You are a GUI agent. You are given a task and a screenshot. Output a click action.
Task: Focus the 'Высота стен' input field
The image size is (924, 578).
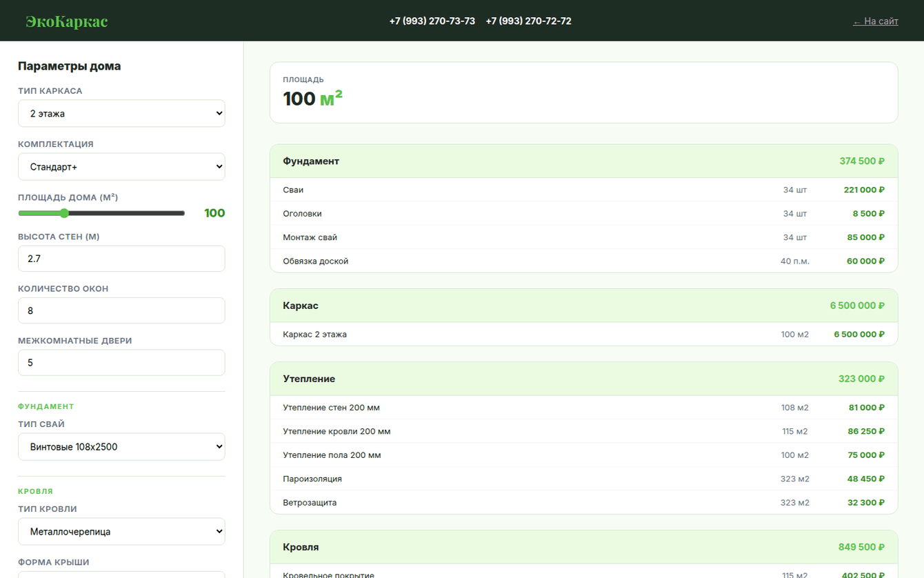tap(121, 259)
